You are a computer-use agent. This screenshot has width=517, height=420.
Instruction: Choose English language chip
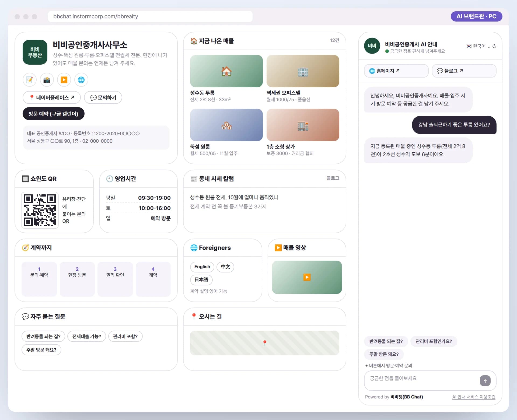(202, 267)
